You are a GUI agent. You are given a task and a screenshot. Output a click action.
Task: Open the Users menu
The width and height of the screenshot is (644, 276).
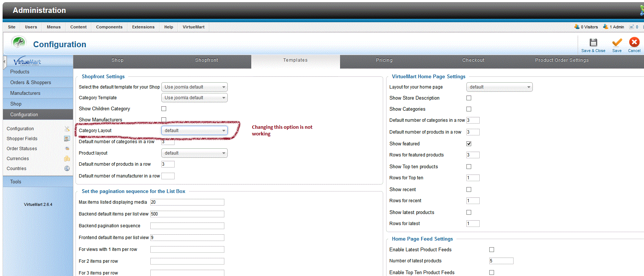point(31,27)
